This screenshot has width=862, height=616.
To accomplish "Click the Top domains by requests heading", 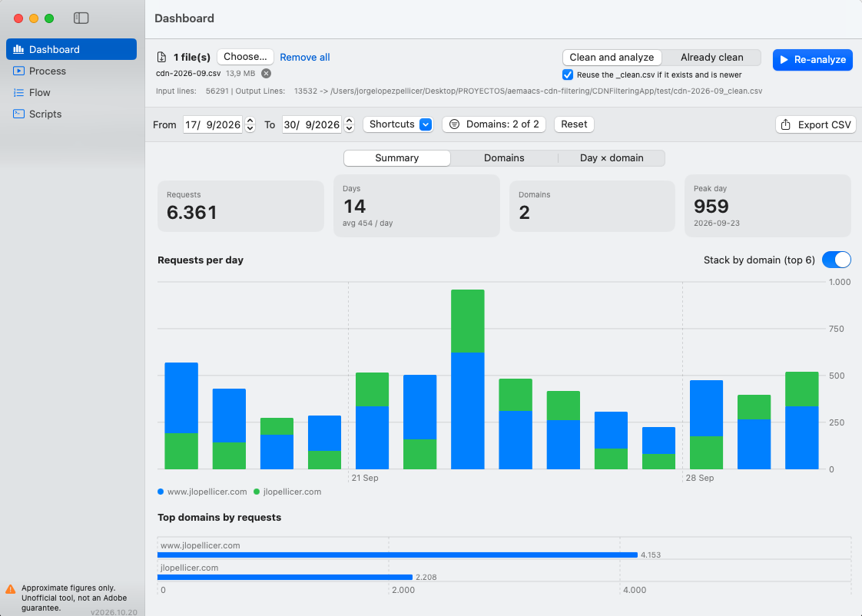I will tap(220, 517).
